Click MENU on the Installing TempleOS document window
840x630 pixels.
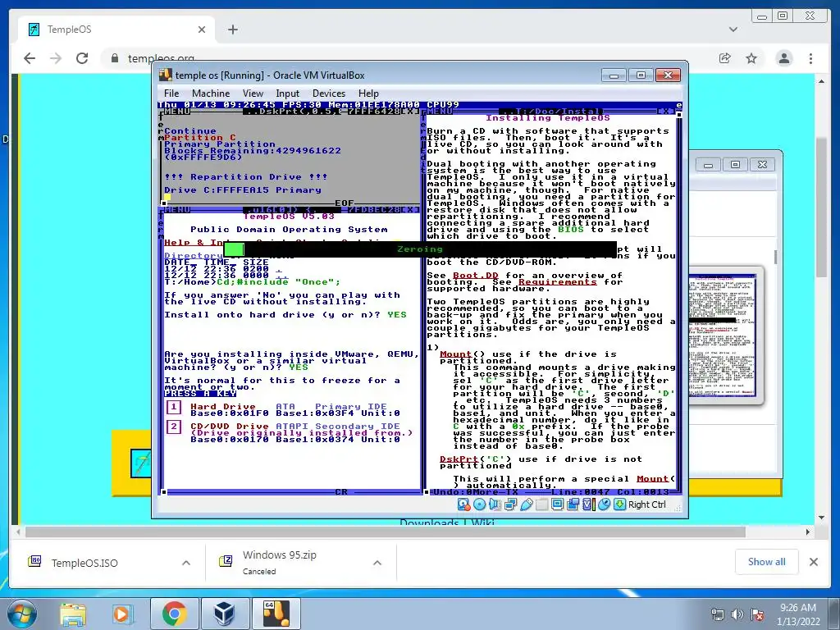[x=440, y=112]
